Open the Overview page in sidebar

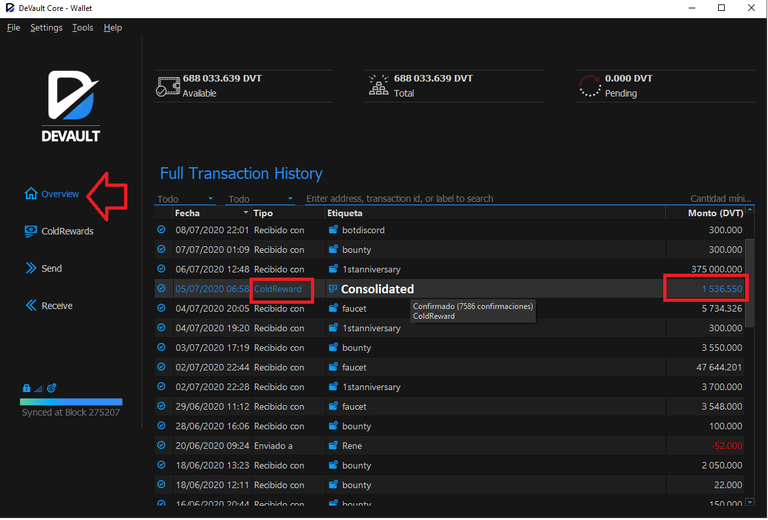[51, 194]
